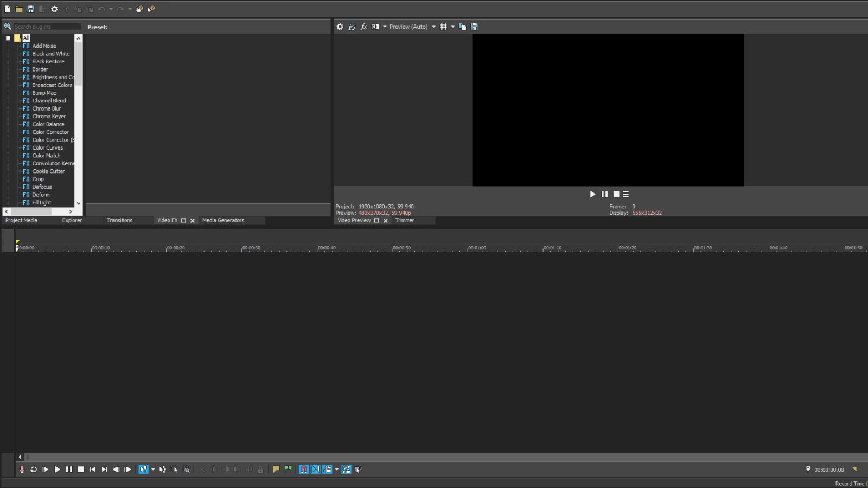Open Project Properties with the gear icon
This screenshot has width=868, height=488.
[54, 9]
